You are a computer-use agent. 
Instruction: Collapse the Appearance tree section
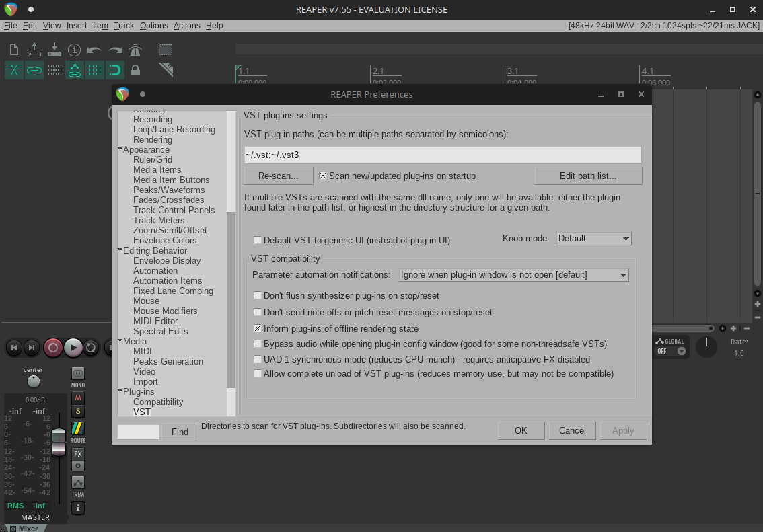120,149
